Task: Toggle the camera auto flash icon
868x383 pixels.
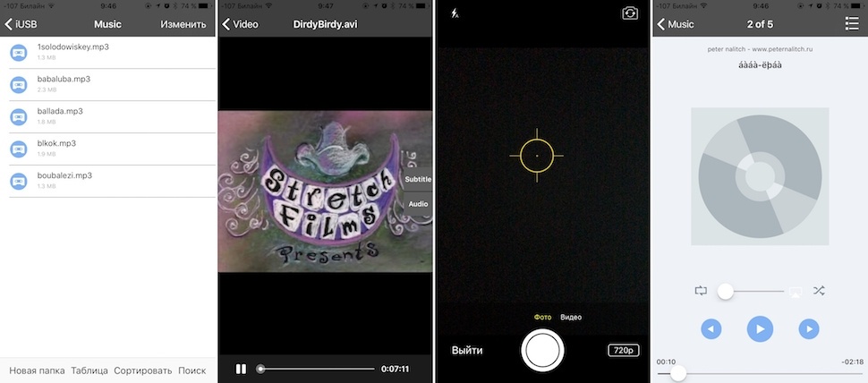Action: coord(455,13)
